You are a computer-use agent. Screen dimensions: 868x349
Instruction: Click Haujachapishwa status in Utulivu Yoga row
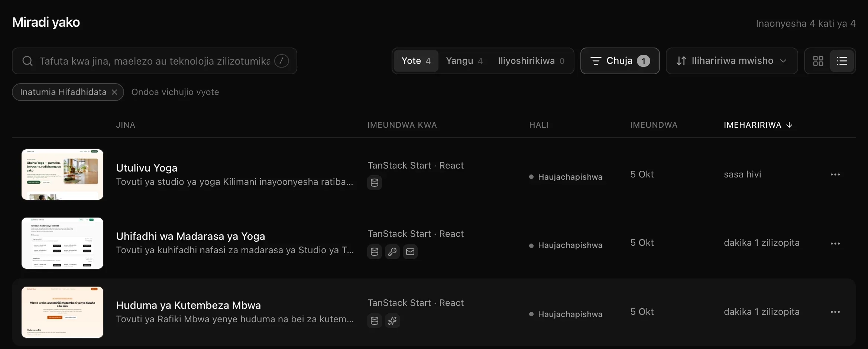click(566, 177)
